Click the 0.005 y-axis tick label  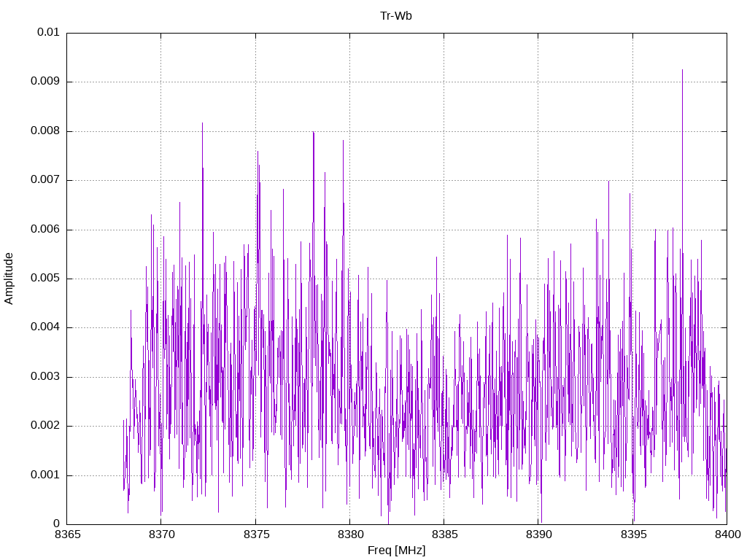45,278
